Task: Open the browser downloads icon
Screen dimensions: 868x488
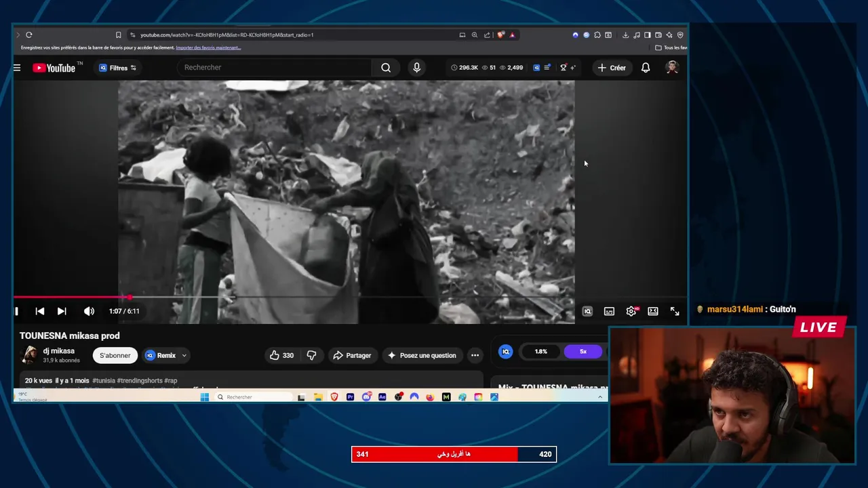Action: click(x=625, y=35)
